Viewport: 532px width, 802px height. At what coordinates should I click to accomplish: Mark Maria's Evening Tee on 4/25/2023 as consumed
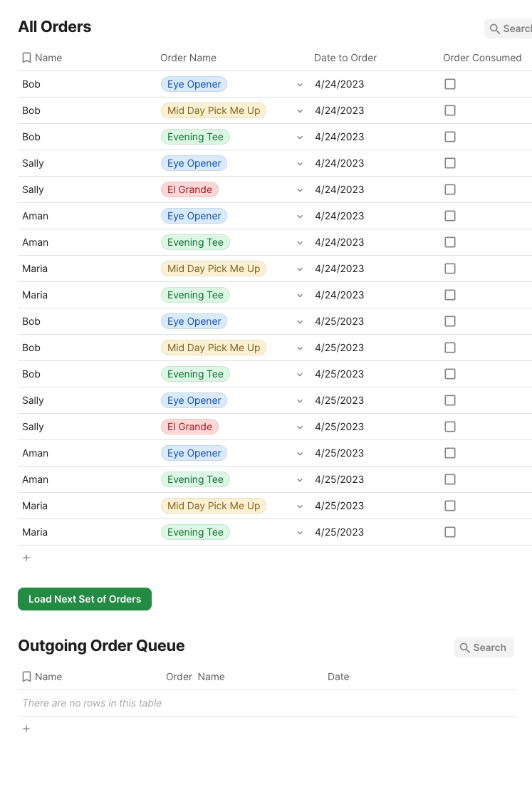[x=450, y=532]
